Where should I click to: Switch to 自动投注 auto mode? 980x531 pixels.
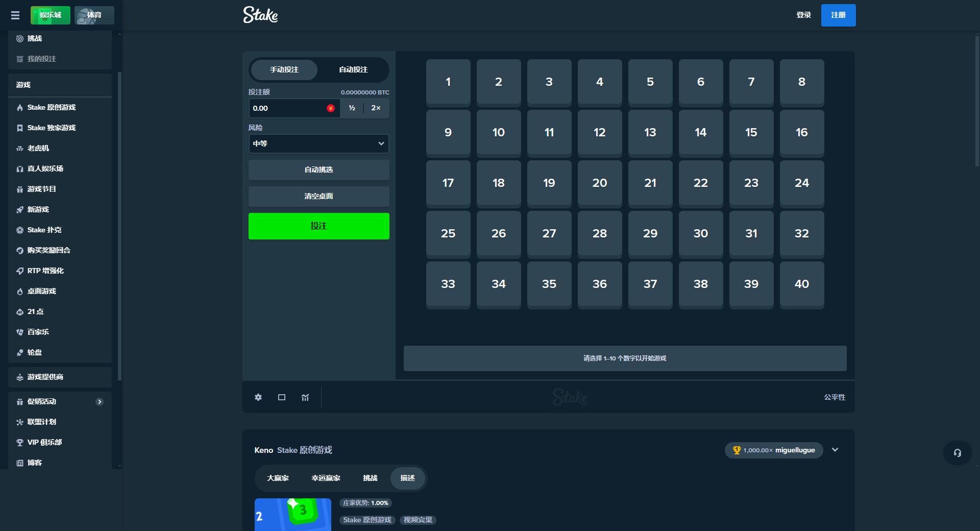pos(353,69)
